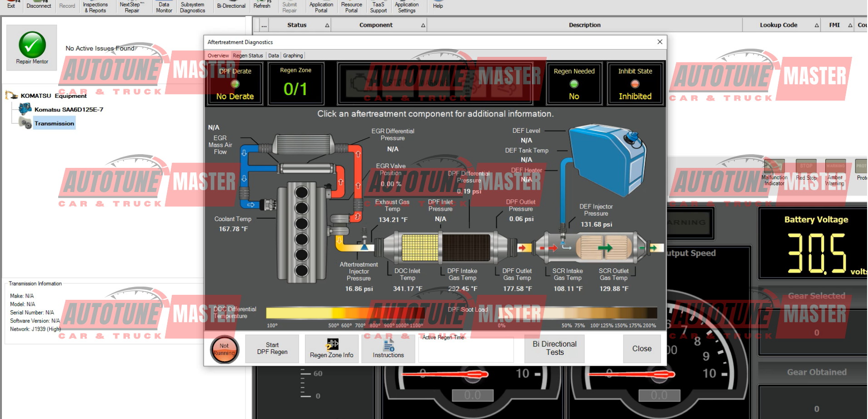The width and height of the screenshot is (868, 419).
Task: Select KOMATSU Equipment tree node
Action: (x=54, y=96)
